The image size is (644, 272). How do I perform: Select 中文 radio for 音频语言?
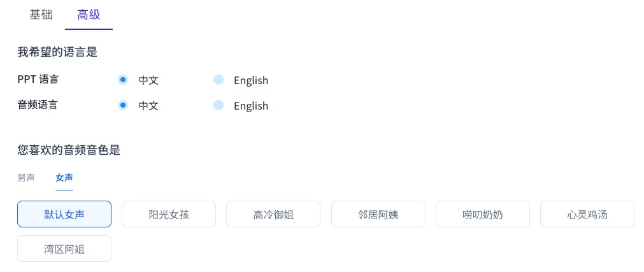pos(123,105)
